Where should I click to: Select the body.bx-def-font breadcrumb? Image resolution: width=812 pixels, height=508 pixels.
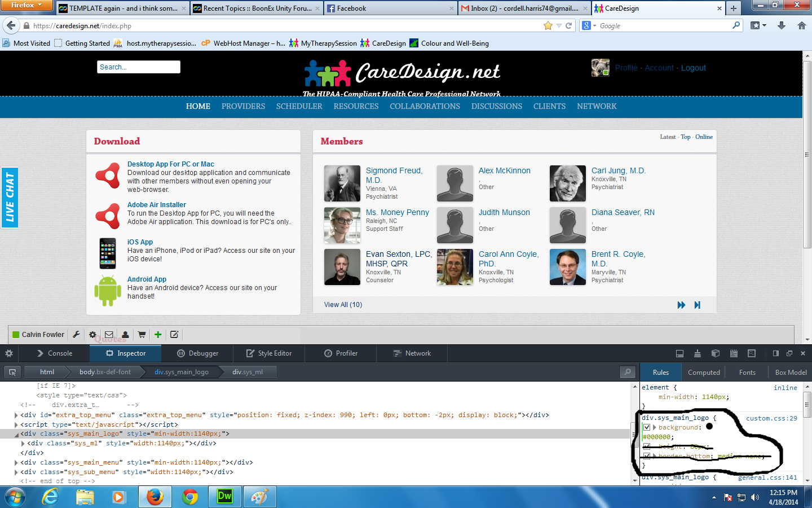coord(105,372)
